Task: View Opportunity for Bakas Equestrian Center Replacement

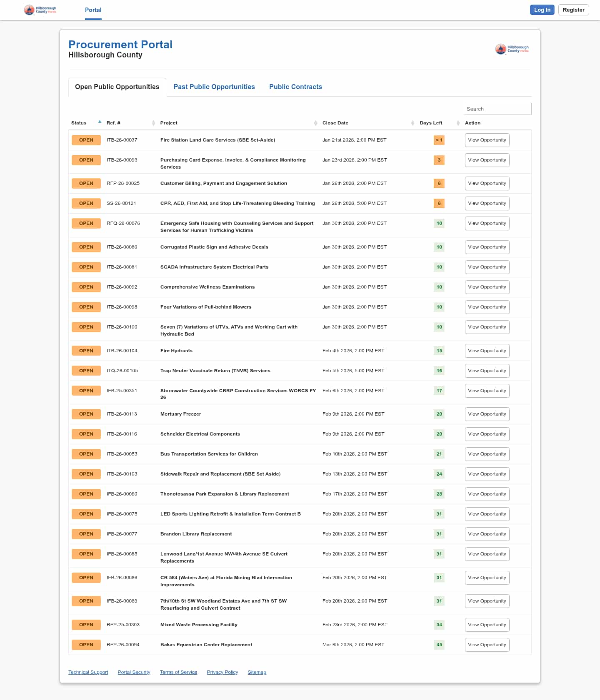Action: coord(487,645)
